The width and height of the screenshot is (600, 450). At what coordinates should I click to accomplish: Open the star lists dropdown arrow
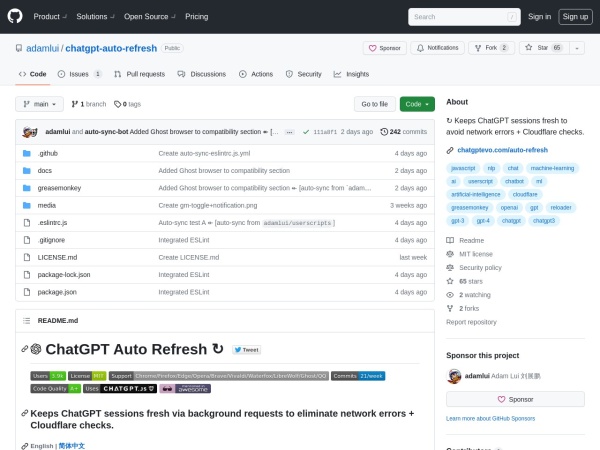(x=577, y=48)
